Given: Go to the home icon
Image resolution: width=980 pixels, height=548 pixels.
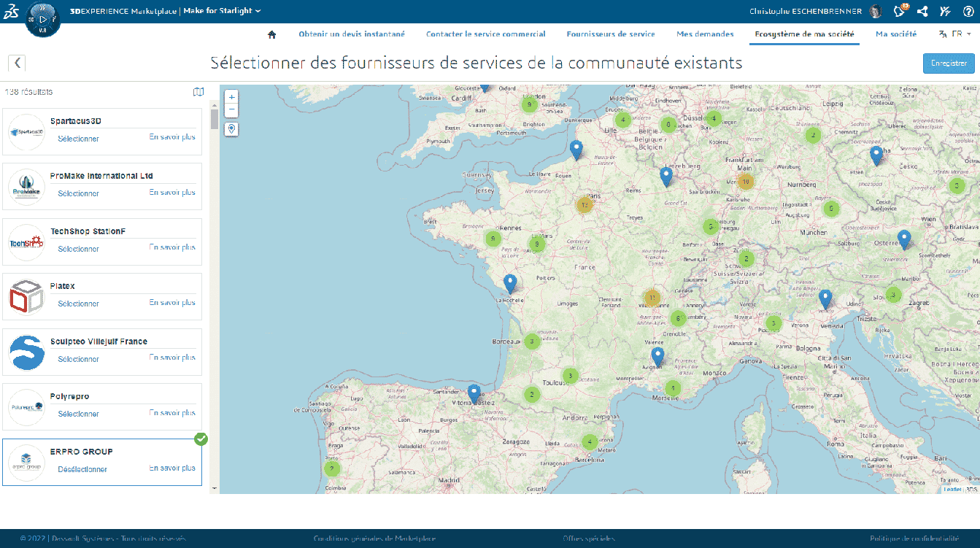Looking at the screenshot, I should (272, 34).
